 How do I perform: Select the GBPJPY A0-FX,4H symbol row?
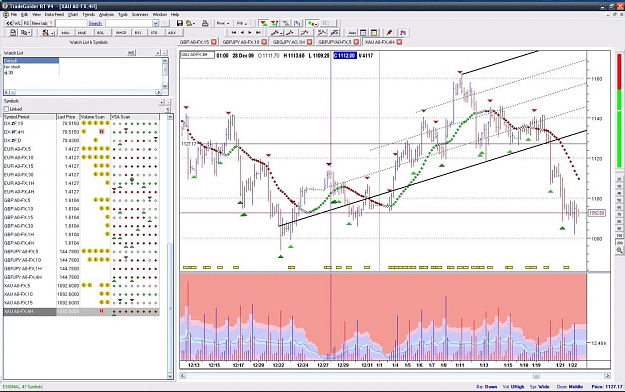[x=81, y=277]
